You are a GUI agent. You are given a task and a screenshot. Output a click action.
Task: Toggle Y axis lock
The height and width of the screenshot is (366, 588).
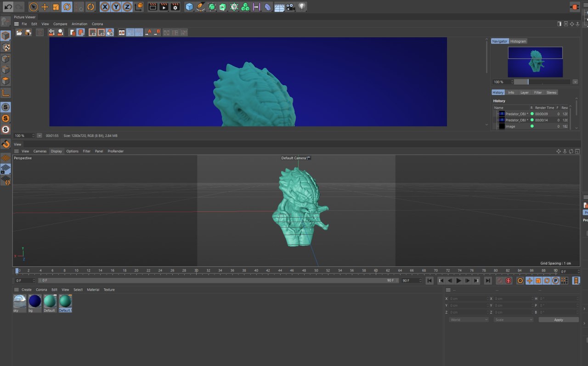point(116,7)
